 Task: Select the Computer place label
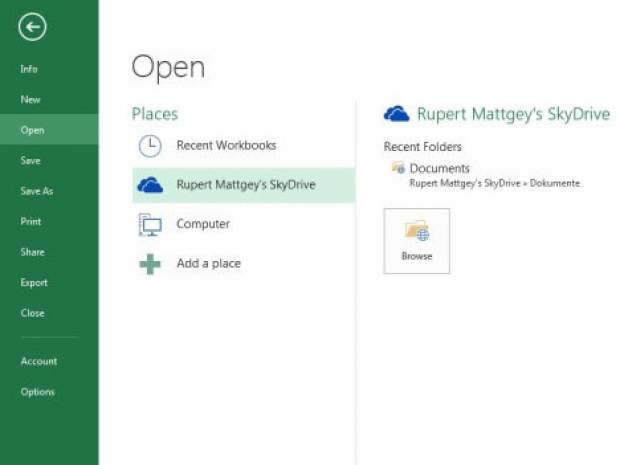click(x=203, y=224)
